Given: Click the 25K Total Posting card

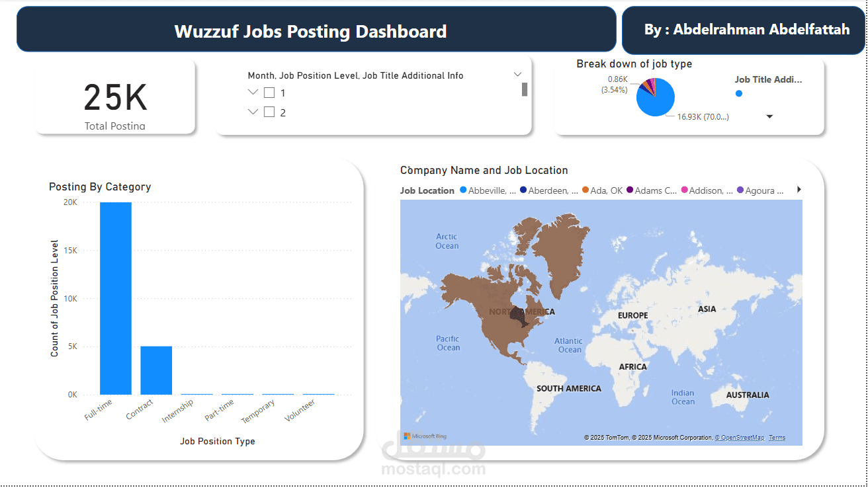Looking at the screenshot, I should [116, 97].
